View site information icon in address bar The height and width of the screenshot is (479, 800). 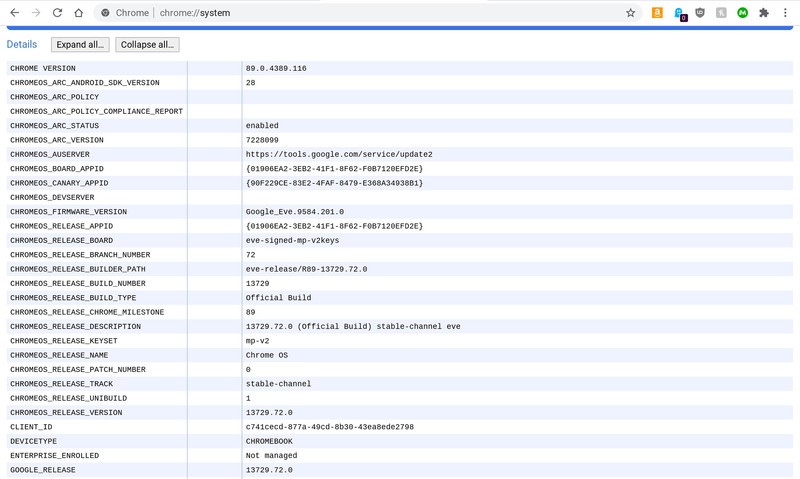105,13
